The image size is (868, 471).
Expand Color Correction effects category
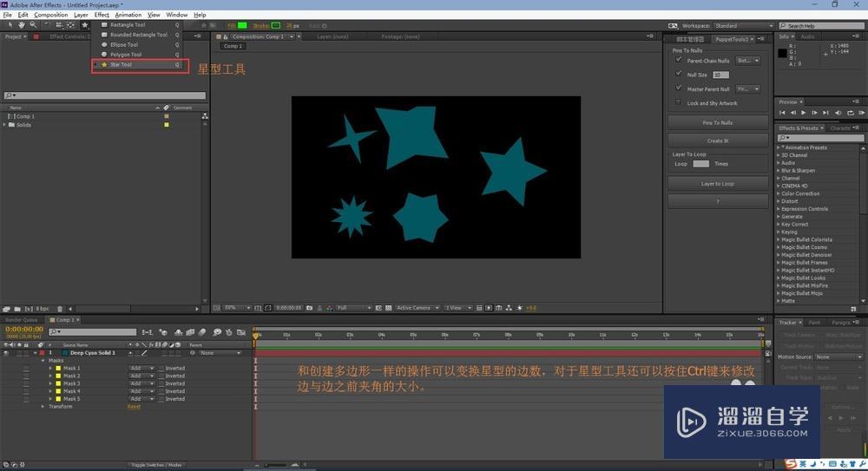click(779, 193)
